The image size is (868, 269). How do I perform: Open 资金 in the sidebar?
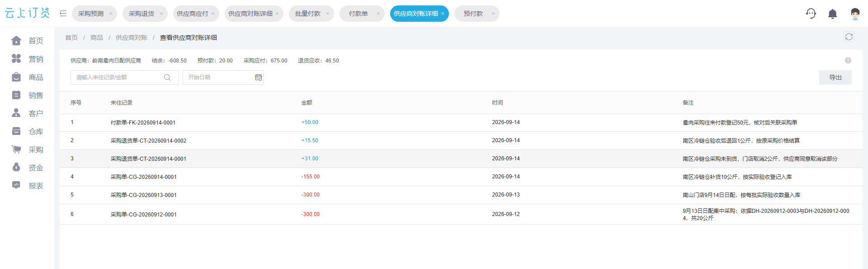tap(27, 168)
